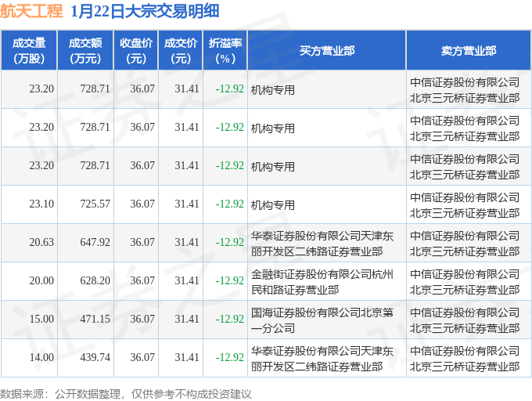The width and height of the screenshot is (532, 401).
Task: Click the 国海证券北京第一分公司 buyer cell
Action: click(x=327, y=320)
